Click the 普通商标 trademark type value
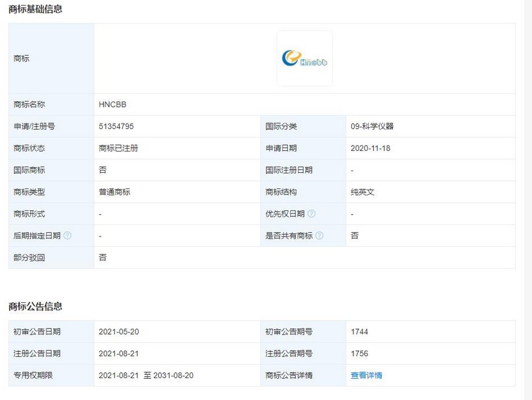Image resolution: width=532 pixels, height=400 pixels. coord(114,192)
